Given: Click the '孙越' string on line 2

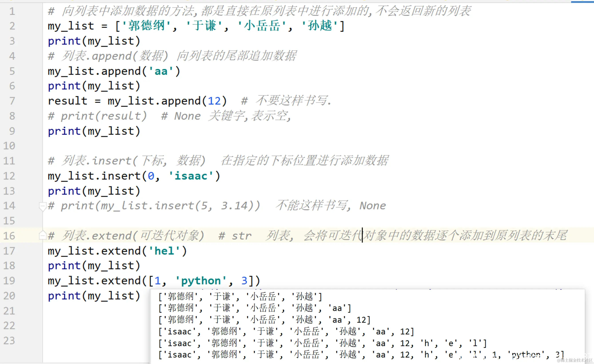Looking at the screenshot, I should [x=320, y=26].
